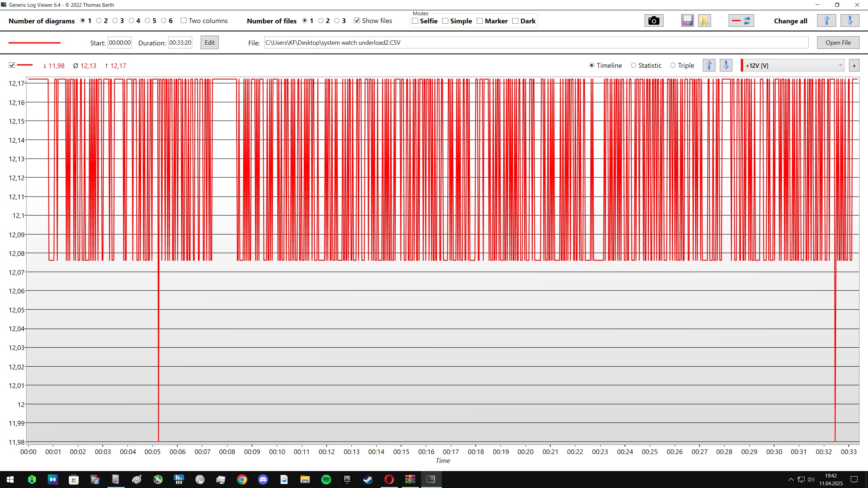Click Change all up arrow
The image size is (868, 488).
(826, 21)
